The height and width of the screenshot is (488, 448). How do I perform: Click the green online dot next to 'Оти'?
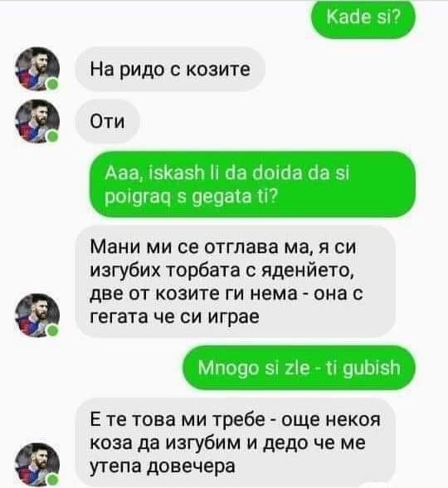click(52, 137)
